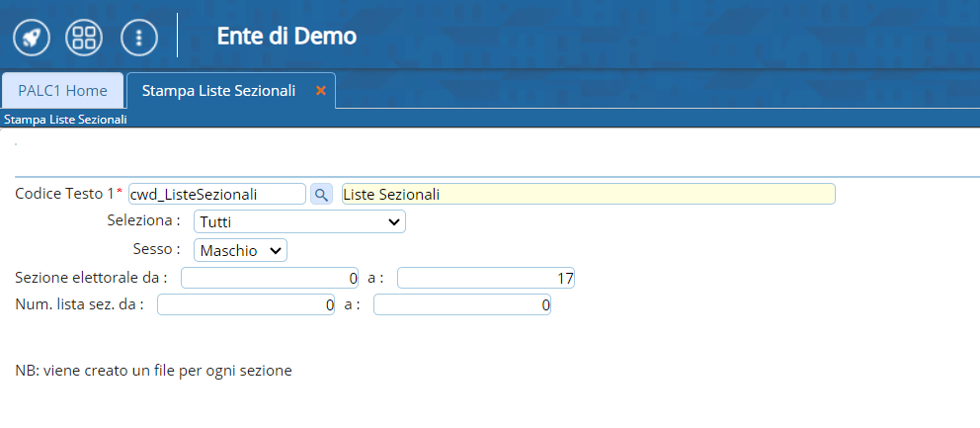Click the Sezione elettorale da field
This screenshot has height=428, width=980.
[x=270, y=278]
